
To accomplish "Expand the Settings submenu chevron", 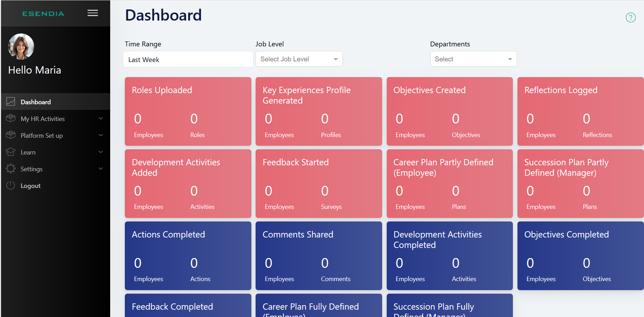I will click(101, 169).
